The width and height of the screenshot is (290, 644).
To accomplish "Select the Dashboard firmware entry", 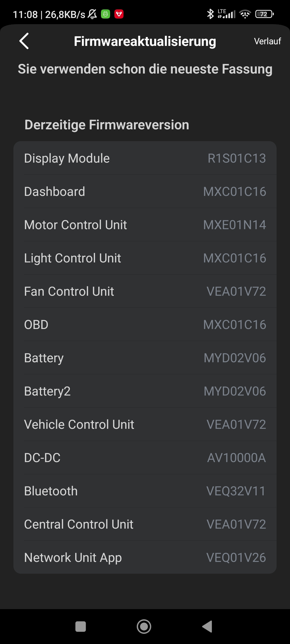I will [x=145, y=192].
